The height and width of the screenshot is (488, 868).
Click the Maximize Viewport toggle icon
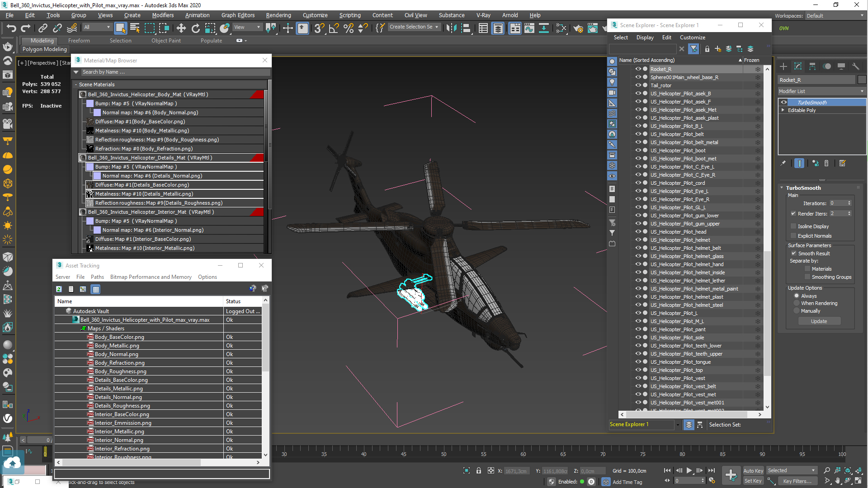coord(858,481)
